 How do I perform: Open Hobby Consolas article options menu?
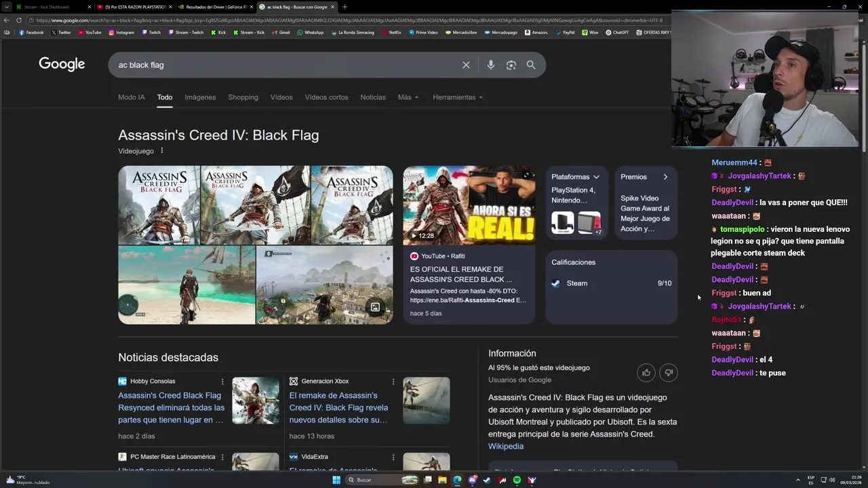tap(222, 382)
